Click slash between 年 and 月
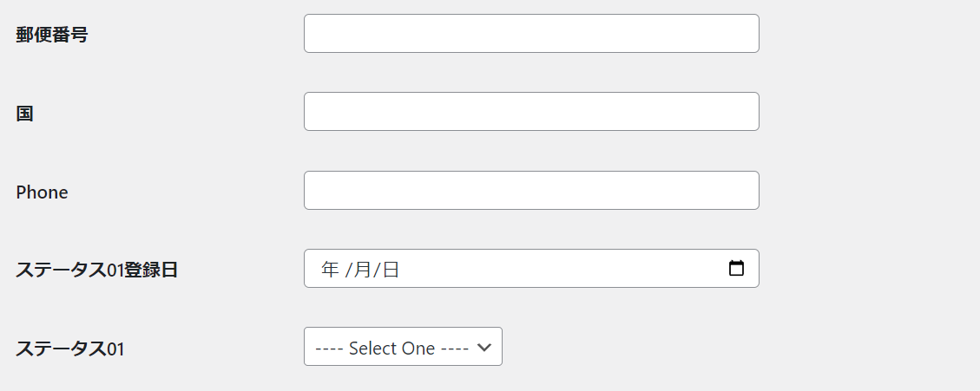This screenshot has width=980, height=391. [348, 270]
